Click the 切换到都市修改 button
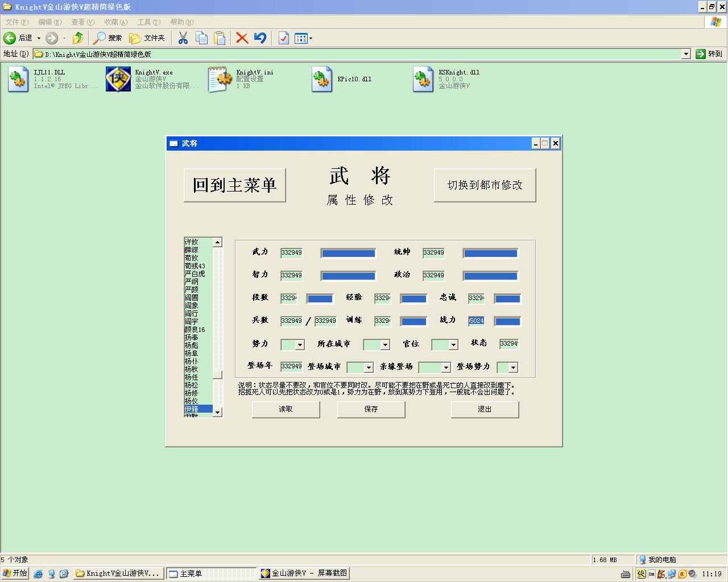The width and height of the screenshot is (728, 582). [x=485, y=185]
